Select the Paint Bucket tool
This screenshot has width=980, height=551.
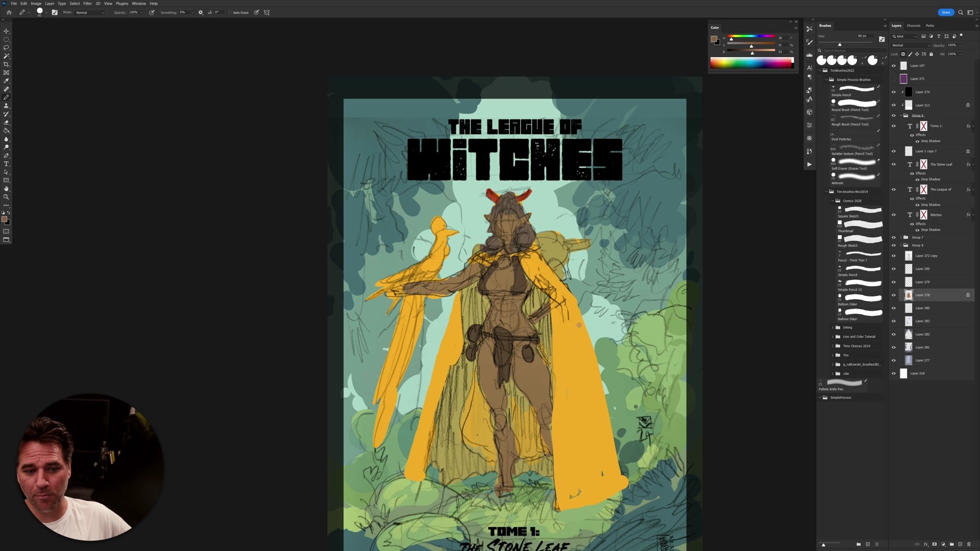tap(6, 131)
